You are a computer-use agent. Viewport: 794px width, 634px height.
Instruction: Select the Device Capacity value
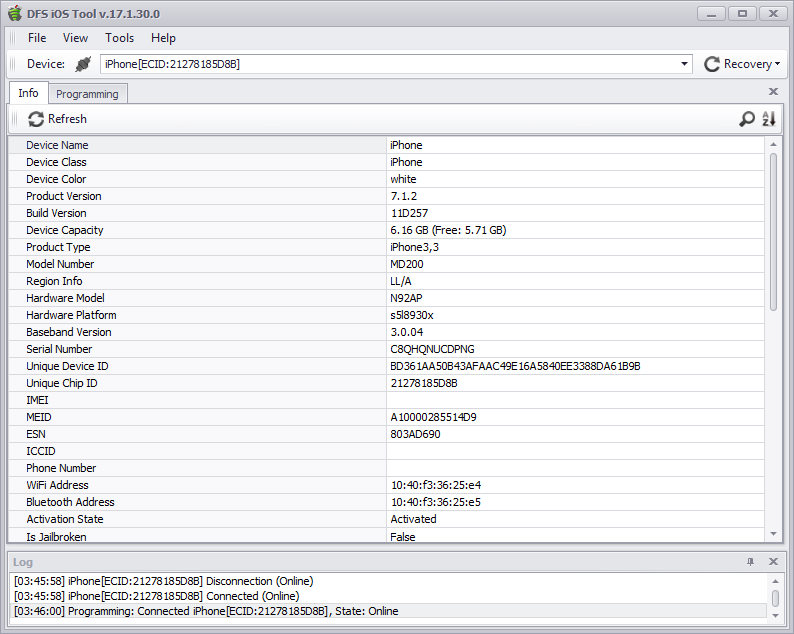448,230
